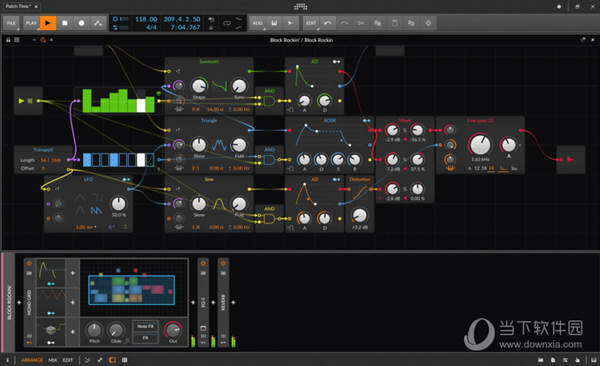Click the large Low-pass LD cutoff knob
The height and width of the screenshot is (366, 600).
480,144
